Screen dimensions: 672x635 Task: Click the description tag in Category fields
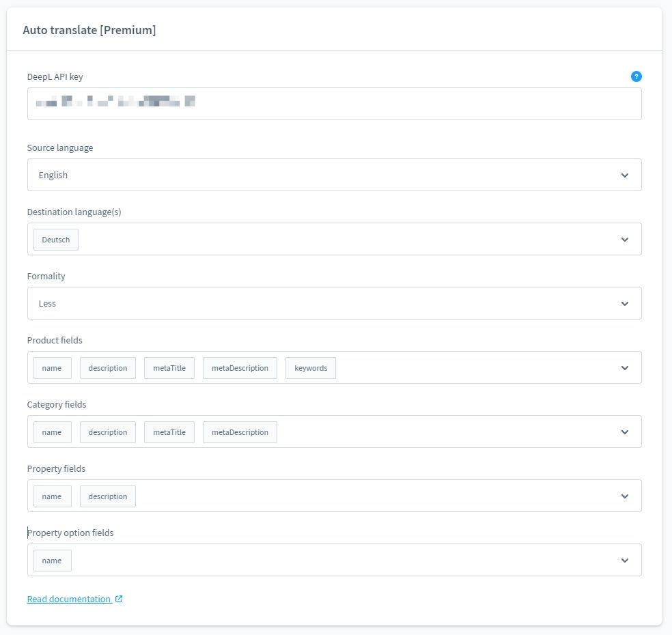(108, 432)
